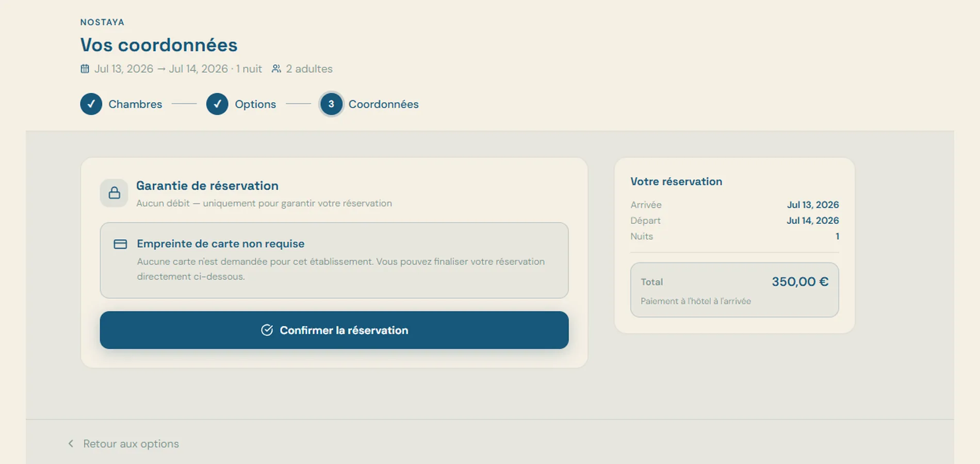The width and height of the screenshot is (980, 464).
Task: Click the Confirmer la réservation button
Action: 334,330
